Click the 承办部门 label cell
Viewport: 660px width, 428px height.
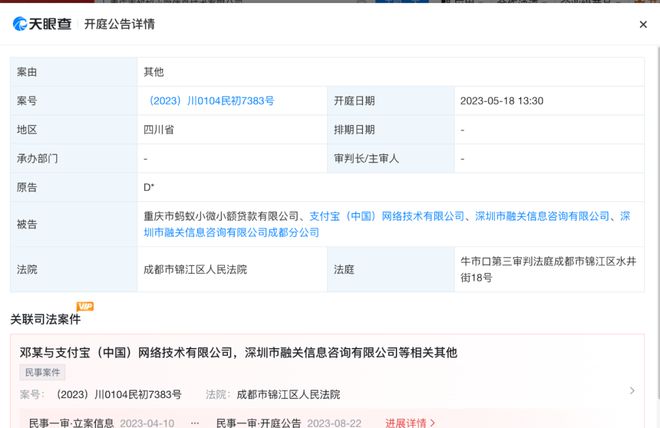tap(74, 159)
